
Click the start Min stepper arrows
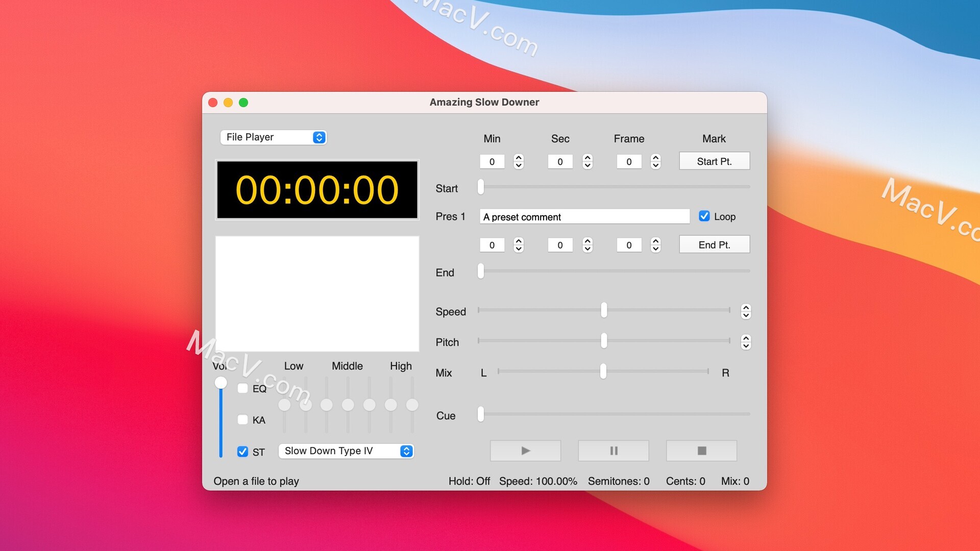coord(519,161)
